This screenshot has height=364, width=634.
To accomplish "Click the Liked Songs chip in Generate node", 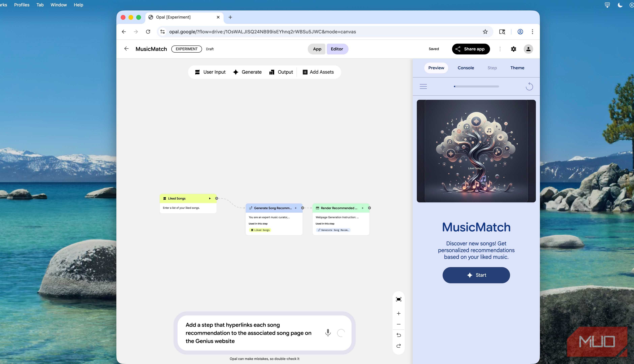I will pos(260,230).
